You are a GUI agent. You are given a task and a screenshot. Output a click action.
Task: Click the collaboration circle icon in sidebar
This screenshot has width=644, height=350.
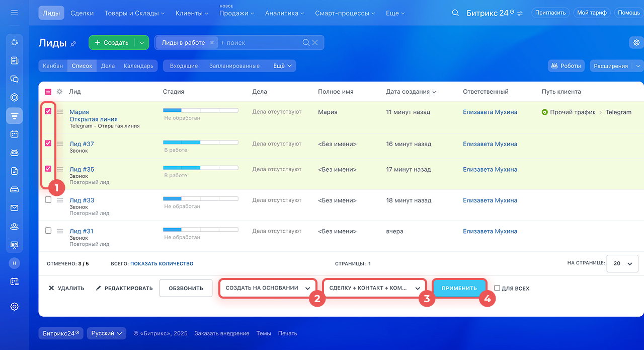[15, 42]
